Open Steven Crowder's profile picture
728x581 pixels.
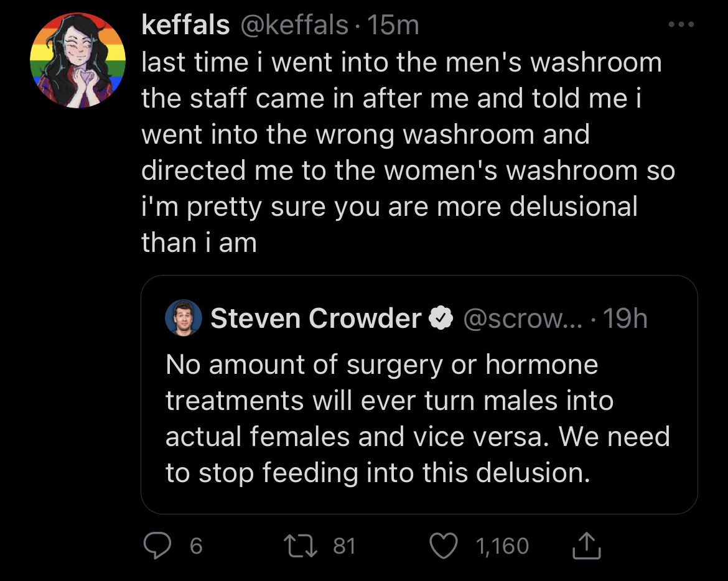pyautogui.click(x=184, y=317)
